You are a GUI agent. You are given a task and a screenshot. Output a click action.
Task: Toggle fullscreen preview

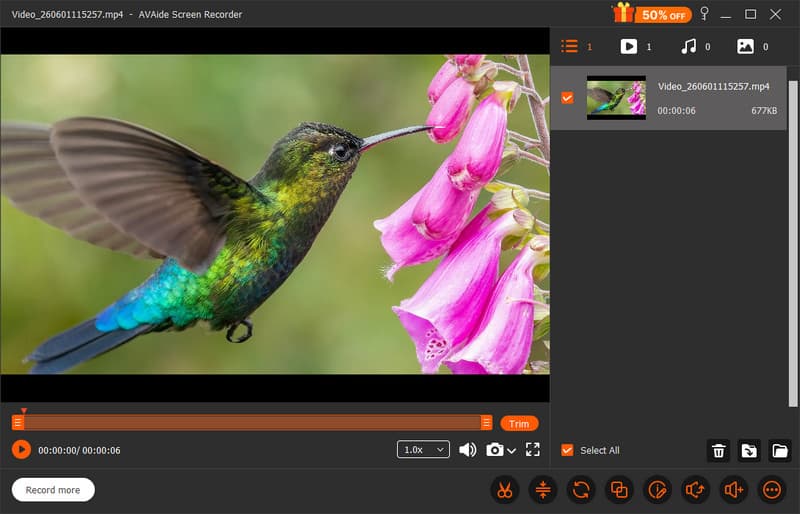coord(533,450)
